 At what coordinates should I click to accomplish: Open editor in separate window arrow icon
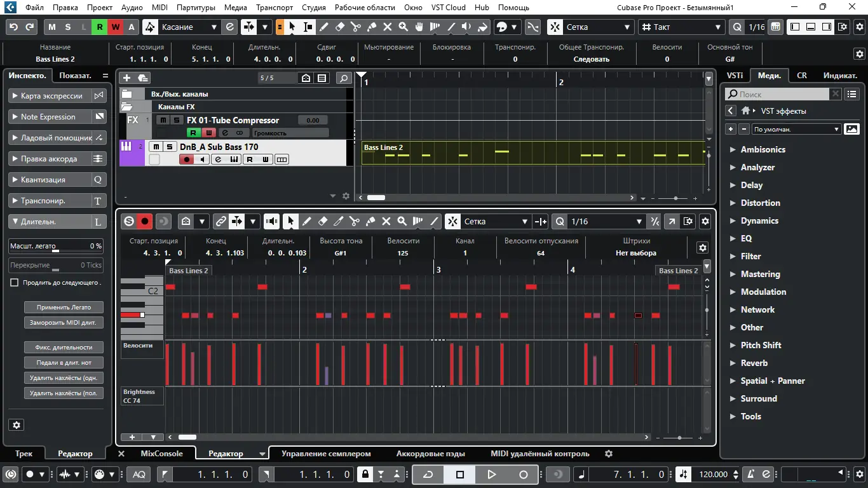coord(672,221)
